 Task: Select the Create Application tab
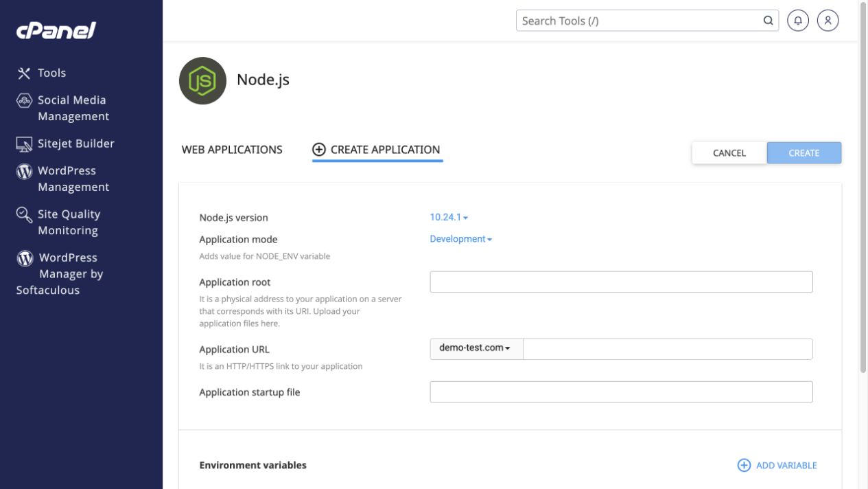click(x=377, y=150)
